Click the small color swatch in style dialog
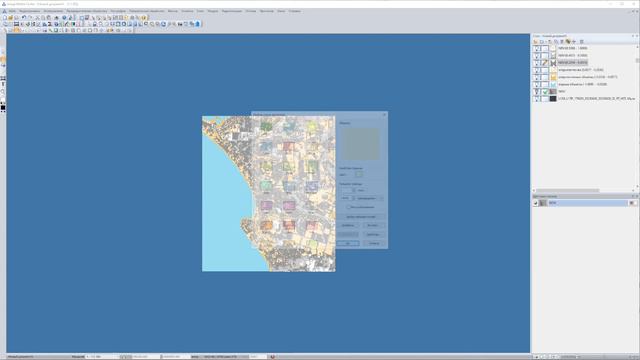 point(360,174)
